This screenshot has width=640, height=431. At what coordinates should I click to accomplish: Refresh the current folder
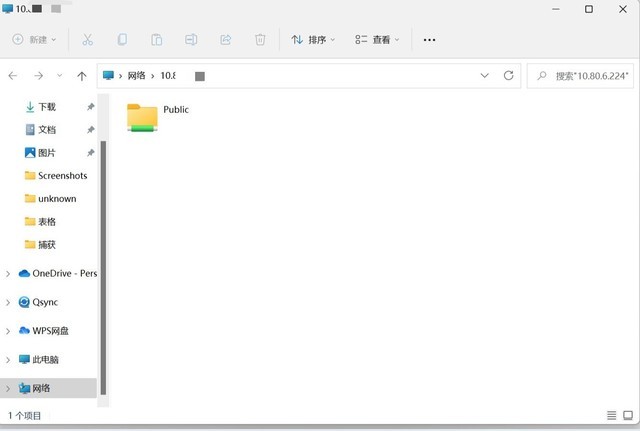pos(508,76)
